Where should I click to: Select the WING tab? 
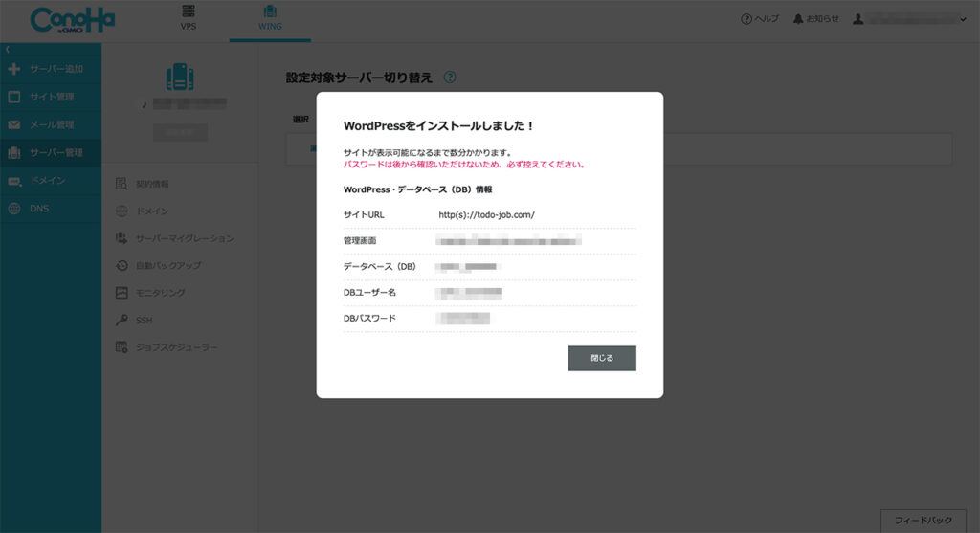point(270,18)
